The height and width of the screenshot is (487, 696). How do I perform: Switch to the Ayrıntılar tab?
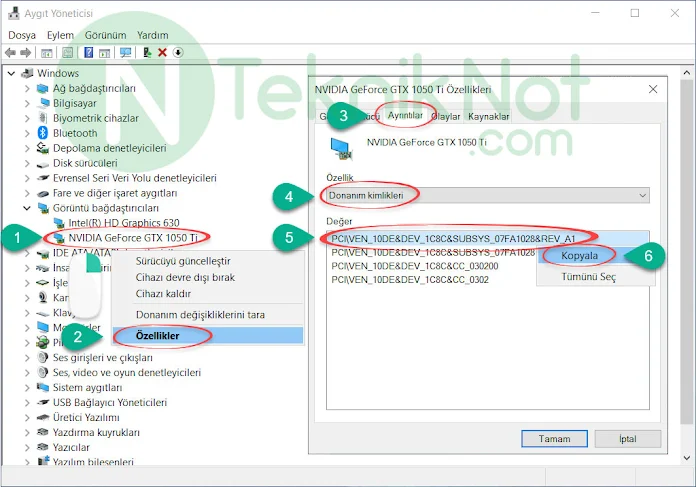(405, 115)
